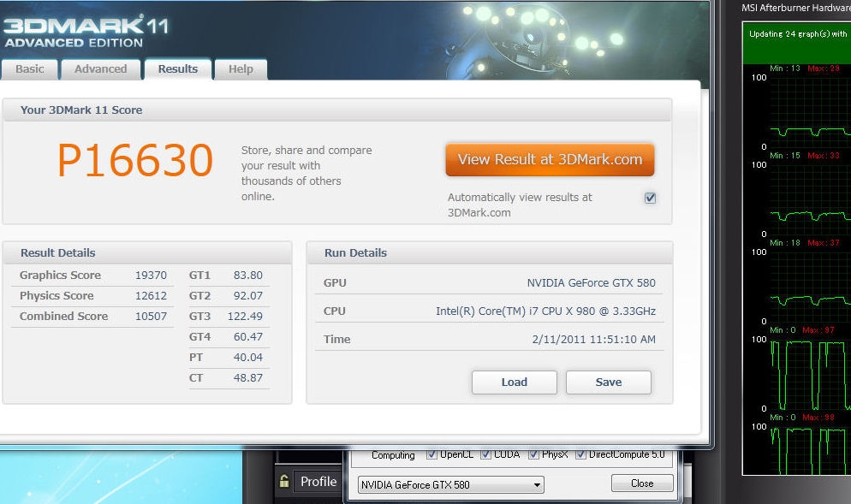This screenshot has height=504, width=851.
Task: Click the PT value 40.04
Action: (x=247, y=358)
